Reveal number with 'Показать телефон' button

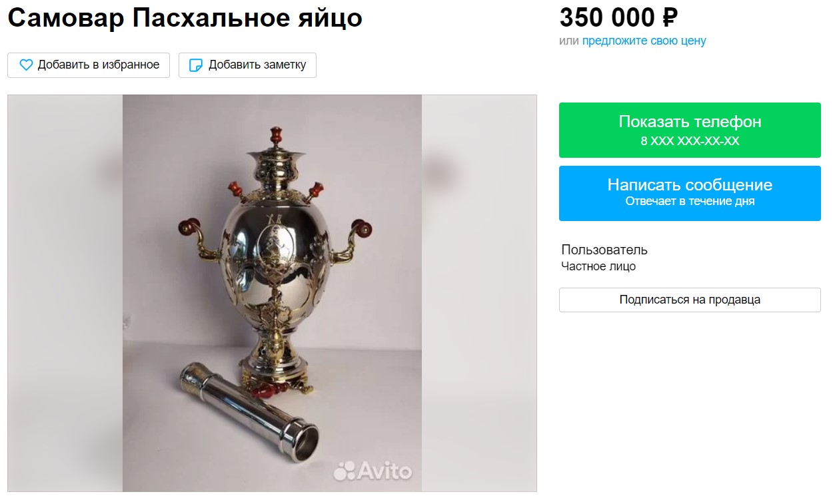pos(690,130)
